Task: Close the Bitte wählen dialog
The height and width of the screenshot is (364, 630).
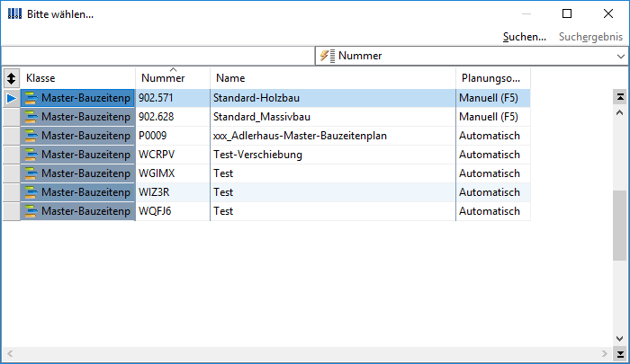Action: pos(608,14)
